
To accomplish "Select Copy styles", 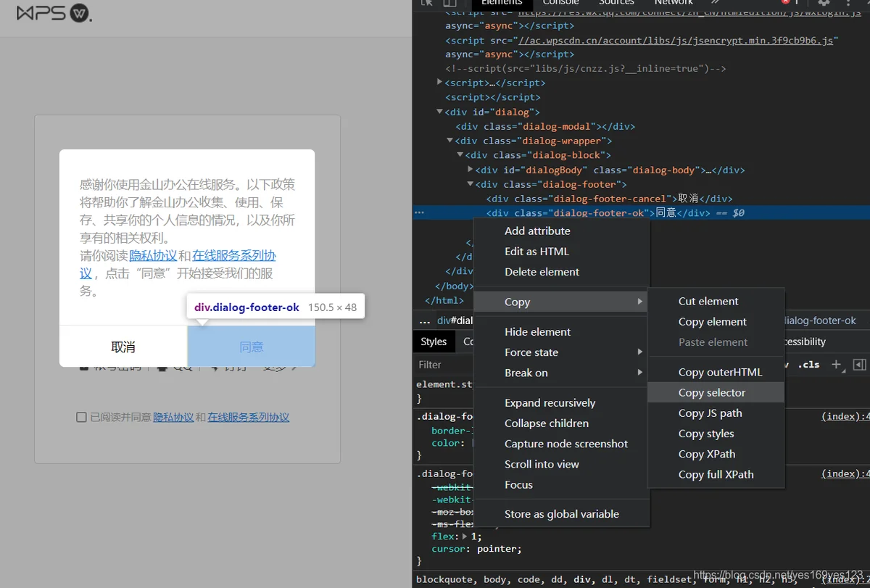I will coord(716,434).
